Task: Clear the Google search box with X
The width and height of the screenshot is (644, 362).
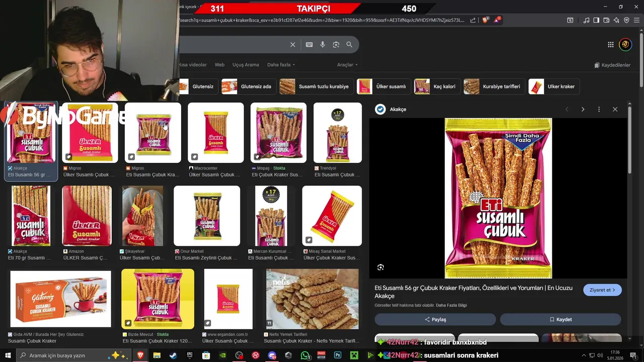Action: (x=293, y=45)
